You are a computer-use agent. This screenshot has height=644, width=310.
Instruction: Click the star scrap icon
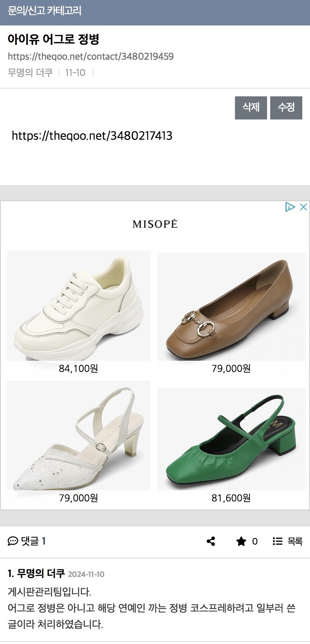coord(241,541)
